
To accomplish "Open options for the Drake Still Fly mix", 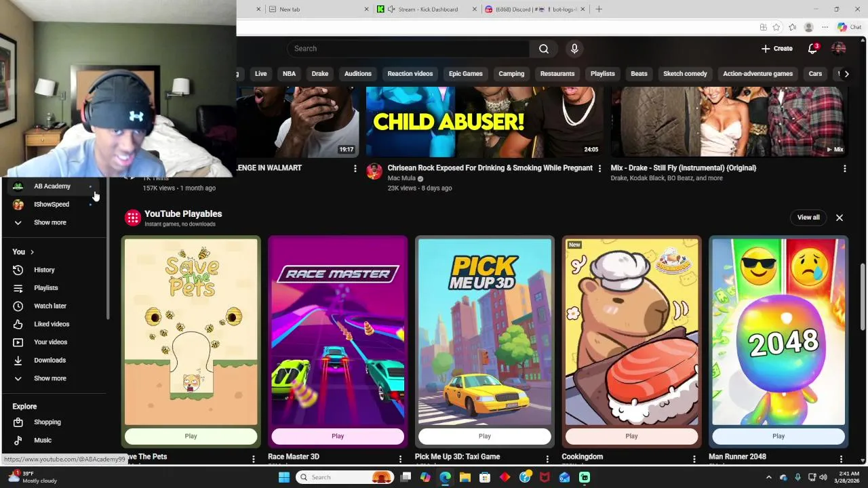I will click(844, 169).
